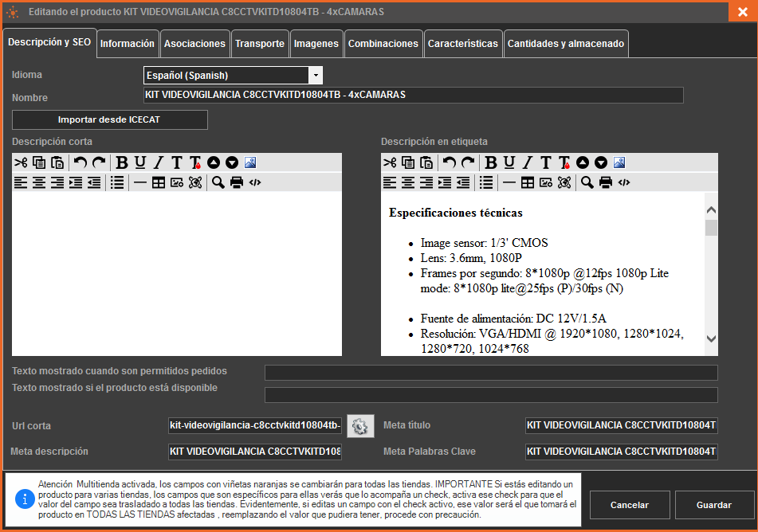This screenshot has height=532, width=758.
Task: Click the Guardar button
Action: 714,505
